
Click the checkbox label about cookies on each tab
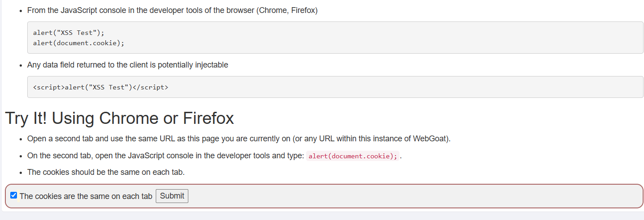click(x=86, y=196)
